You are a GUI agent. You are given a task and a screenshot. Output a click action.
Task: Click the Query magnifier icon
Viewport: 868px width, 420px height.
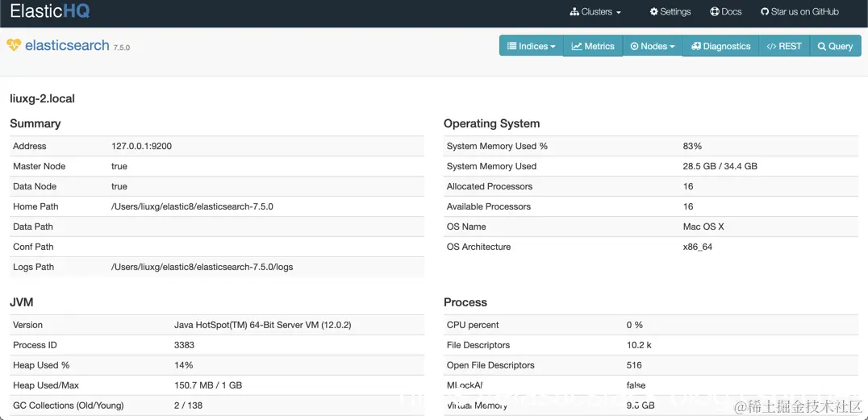click(x=822, y=47)
